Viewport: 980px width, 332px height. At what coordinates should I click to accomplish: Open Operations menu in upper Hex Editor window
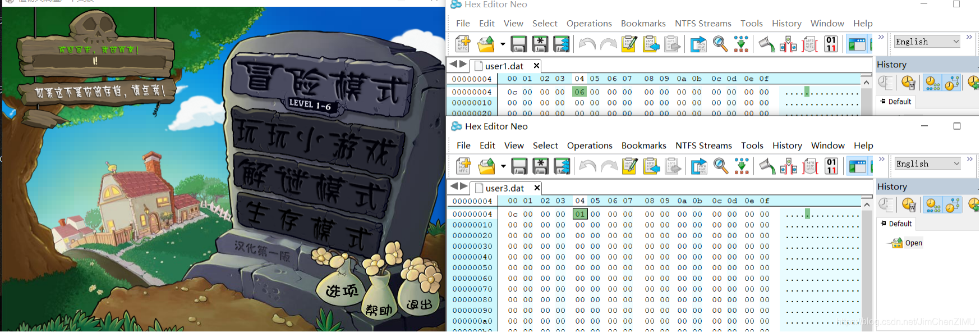tap(589, 23)
